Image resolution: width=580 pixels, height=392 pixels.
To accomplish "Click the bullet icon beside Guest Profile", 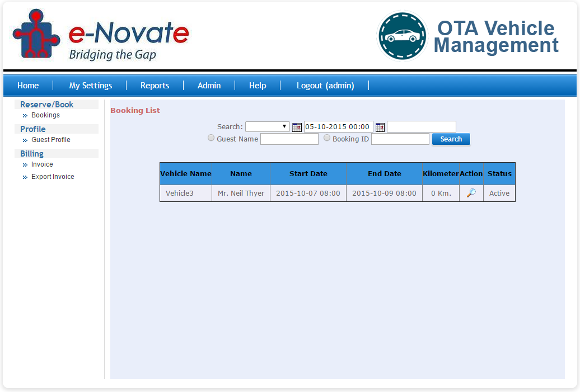I will 24,140.
